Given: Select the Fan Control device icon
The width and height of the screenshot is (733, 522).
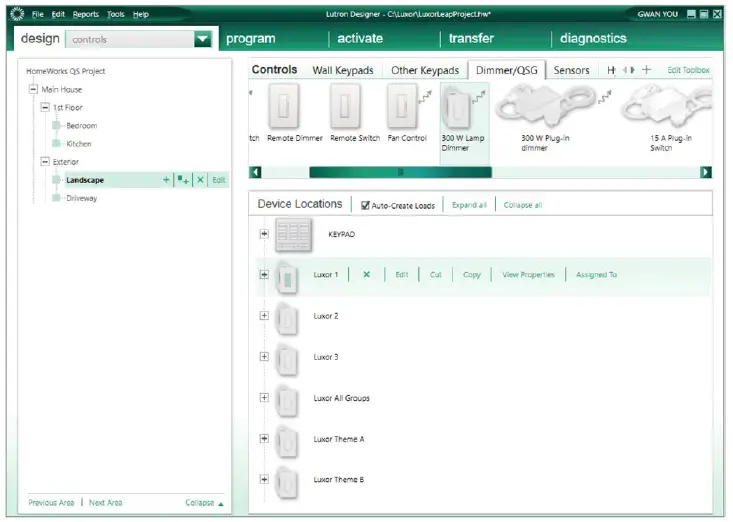Looking at the screenshot, I should pyautogui.click(x=402, y=106).
